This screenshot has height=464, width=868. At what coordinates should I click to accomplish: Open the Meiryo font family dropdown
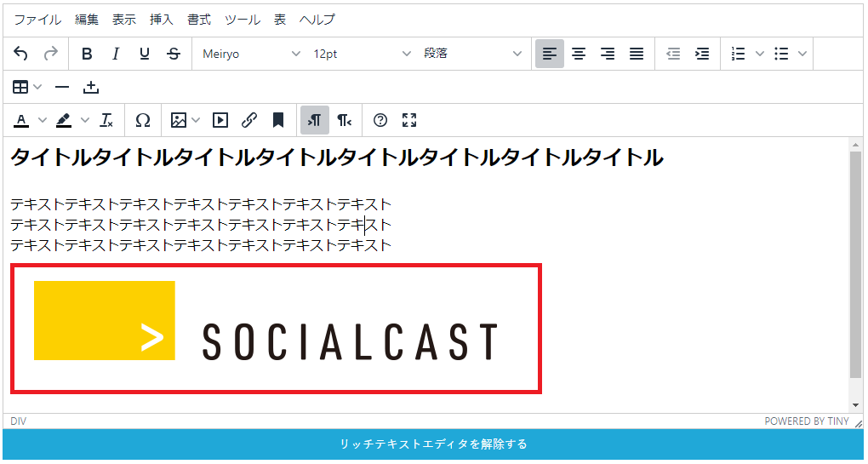(x=250, y=54)
